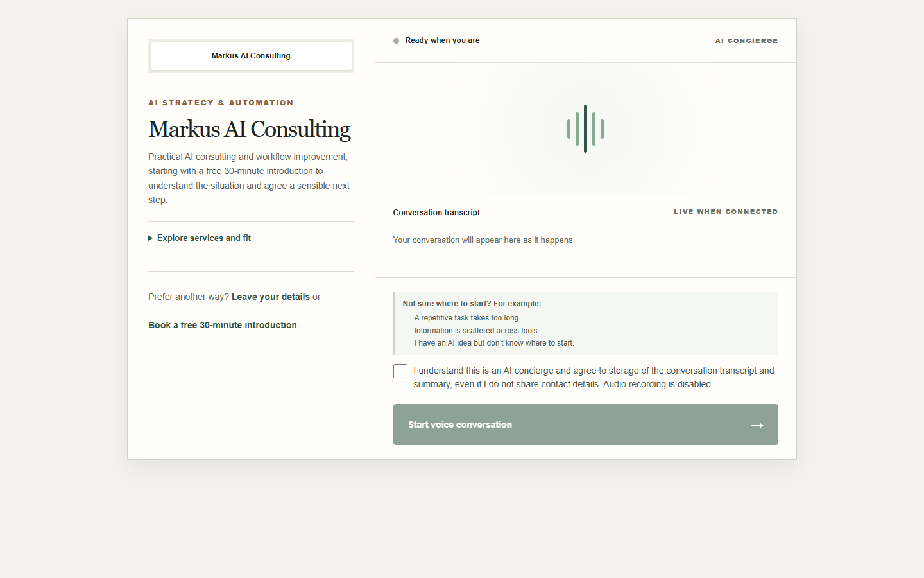This screenshot has width=924, height=578.
Task: Click the Ready when you are status
Action: pyautogui.click(x=442, y=40)
